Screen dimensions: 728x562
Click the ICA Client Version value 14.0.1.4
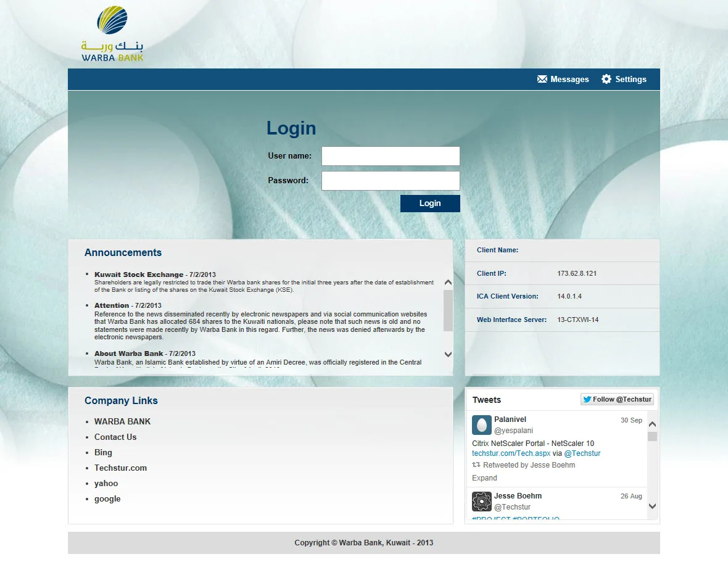(x=569, y=296)
